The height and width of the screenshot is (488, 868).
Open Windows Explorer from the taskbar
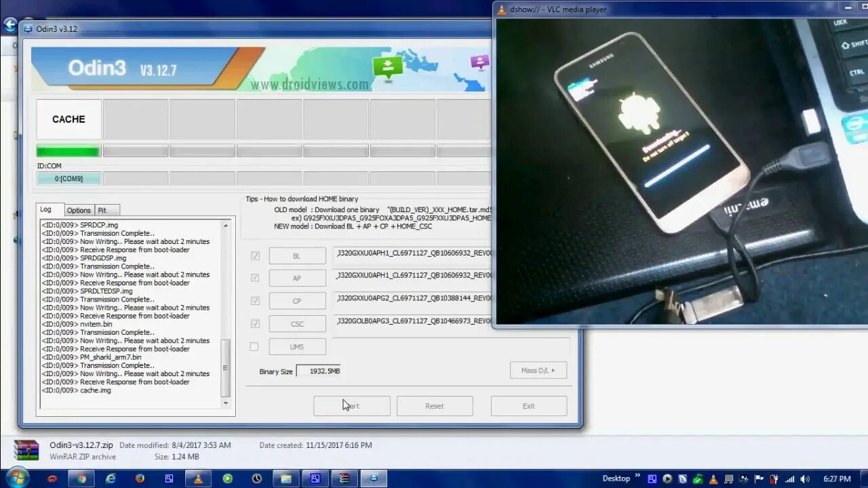pyautogui.click(x=285, y=479)
